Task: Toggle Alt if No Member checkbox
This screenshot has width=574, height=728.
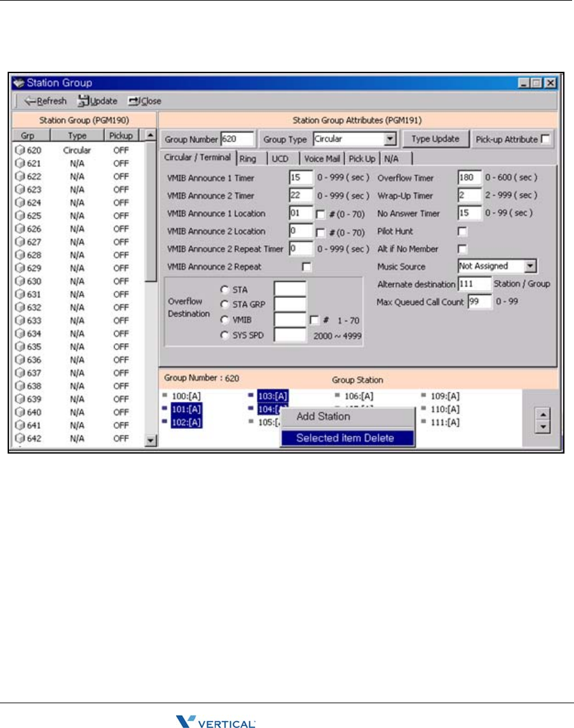Action: click(462, 249)
